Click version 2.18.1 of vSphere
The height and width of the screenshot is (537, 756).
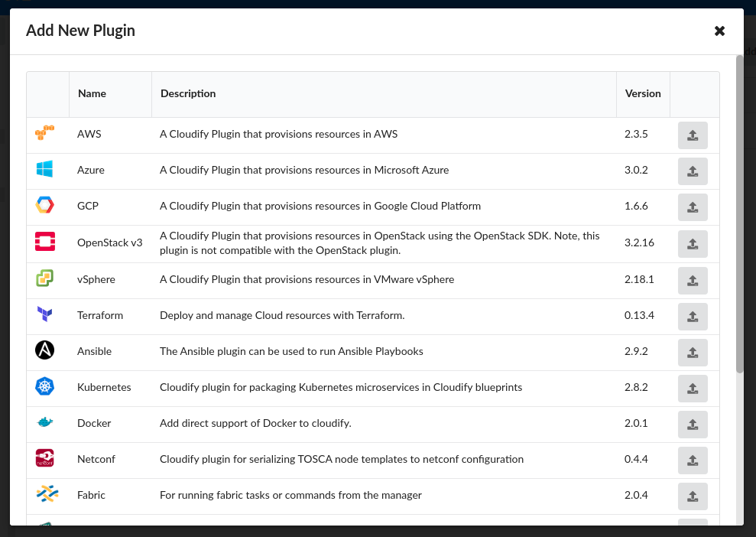639,279
